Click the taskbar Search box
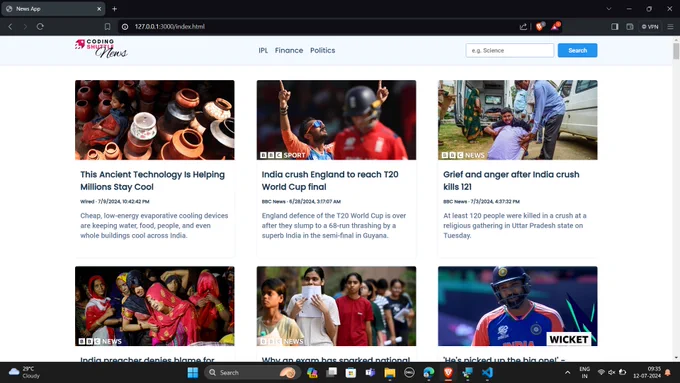Image resolution: width=680 pixels, height=383 pixels. click(x=253, y=373)
